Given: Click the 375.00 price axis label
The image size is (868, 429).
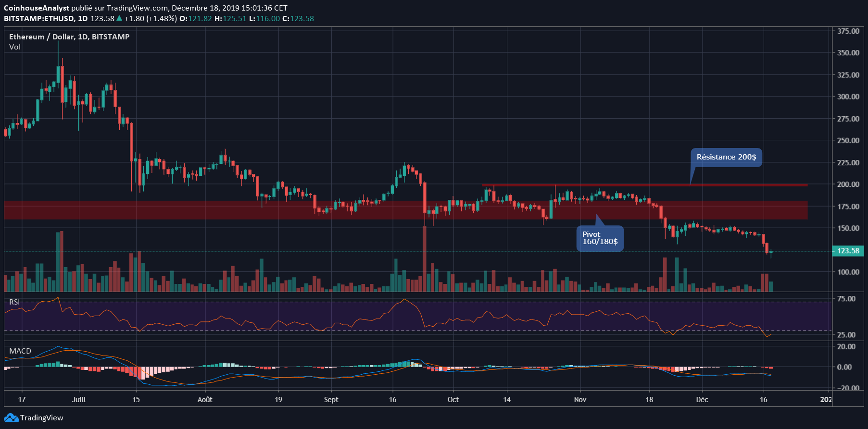Looking at the screenshot, I should [848, 31].
